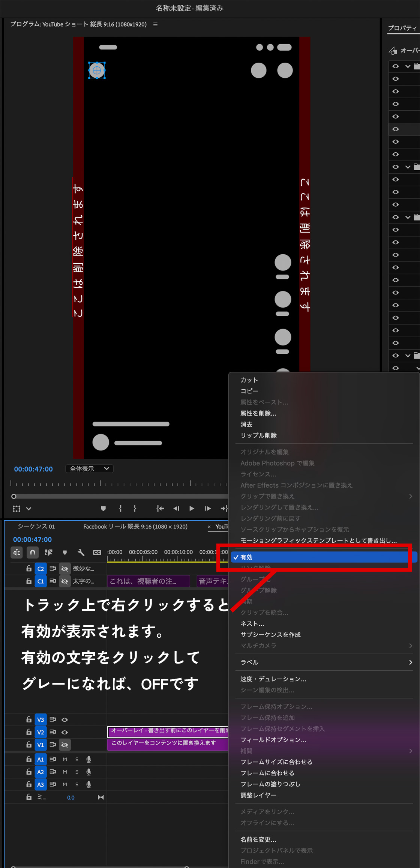
Task: Click the linked selection icon in timeline
Action: 49,552
